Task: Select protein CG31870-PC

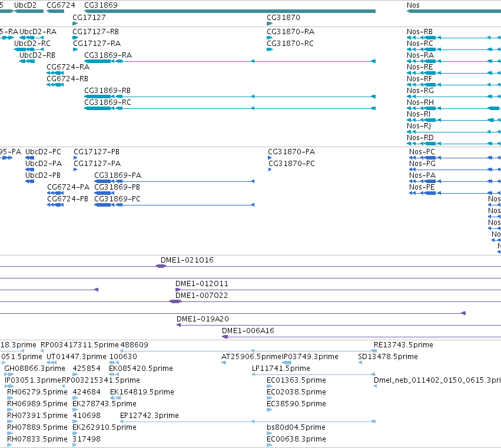Action: coord(291,164)
